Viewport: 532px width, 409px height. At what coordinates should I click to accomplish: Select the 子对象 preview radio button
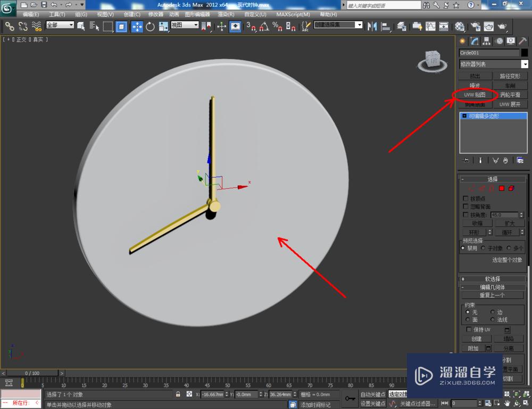484,248
